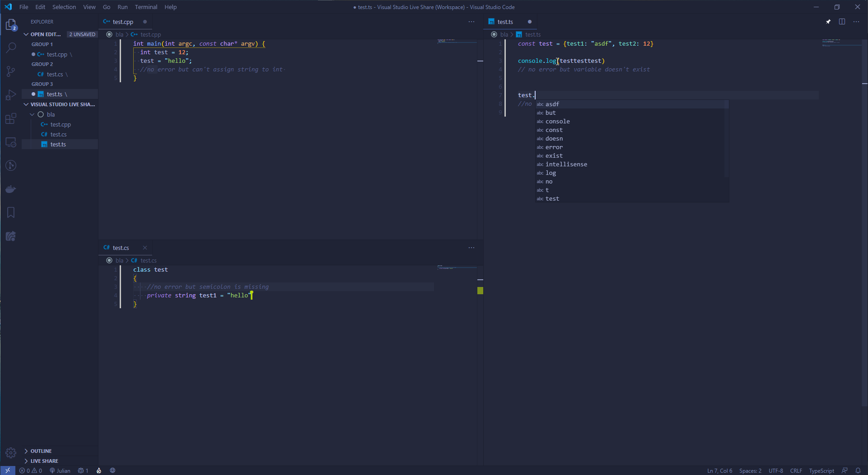Open the Docker view
The width and height of the screenshot is (868, 475).
click(11, 189)
